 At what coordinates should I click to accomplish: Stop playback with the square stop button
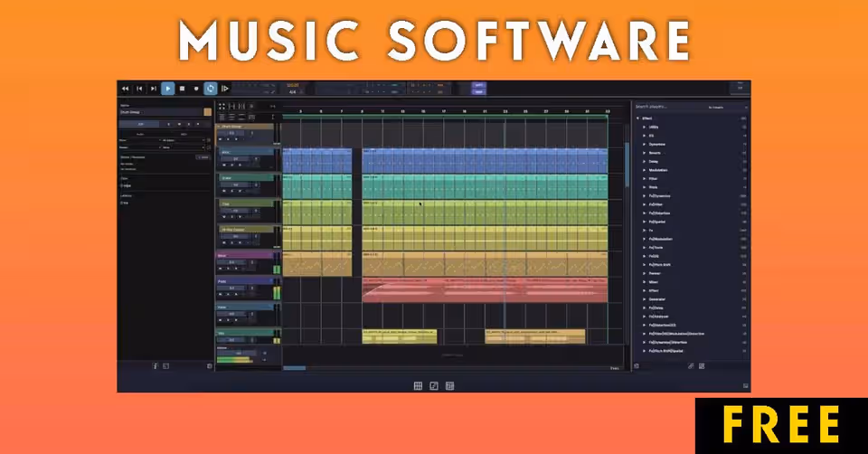[x=182, y=89]
